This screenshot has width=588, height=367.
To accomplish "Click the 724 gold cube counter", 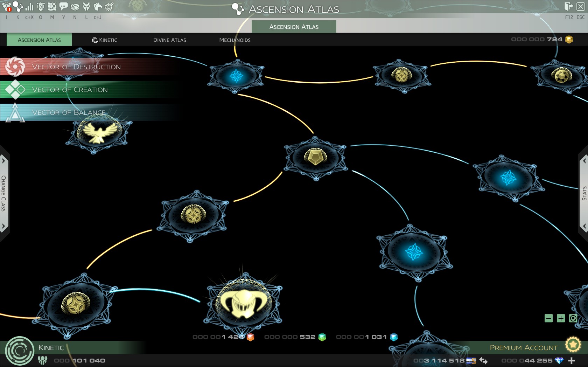I will tap(537, 39).
